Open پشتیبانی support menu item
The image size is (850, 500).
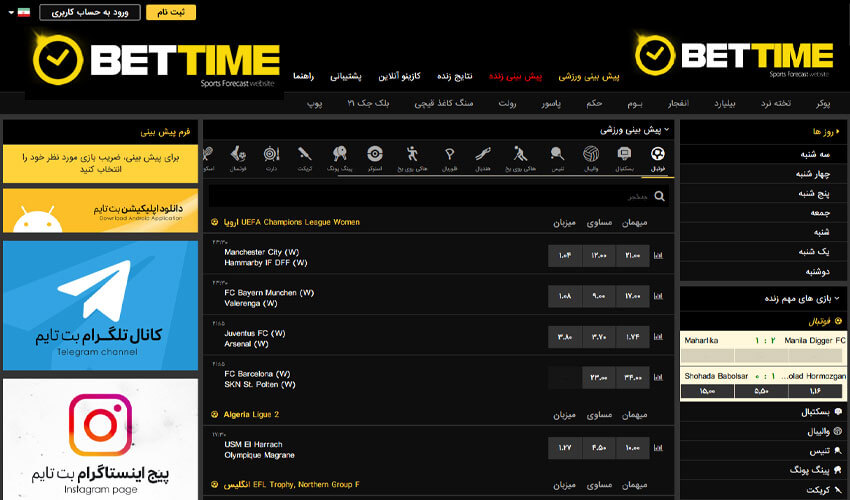pyautogui.click(x=346, y=76)
